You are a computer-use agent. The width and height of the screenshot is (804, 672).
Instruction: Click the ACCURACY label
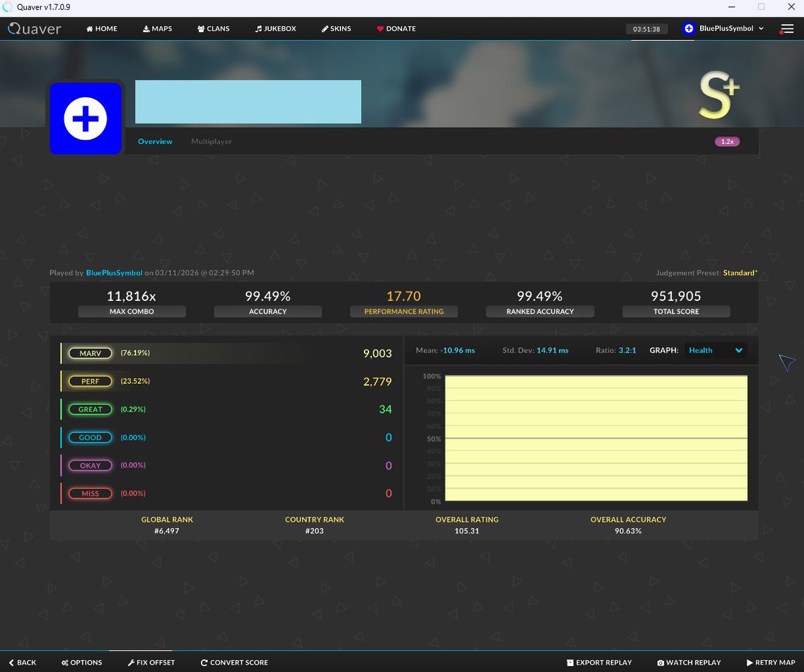click(x=268, y=312)
